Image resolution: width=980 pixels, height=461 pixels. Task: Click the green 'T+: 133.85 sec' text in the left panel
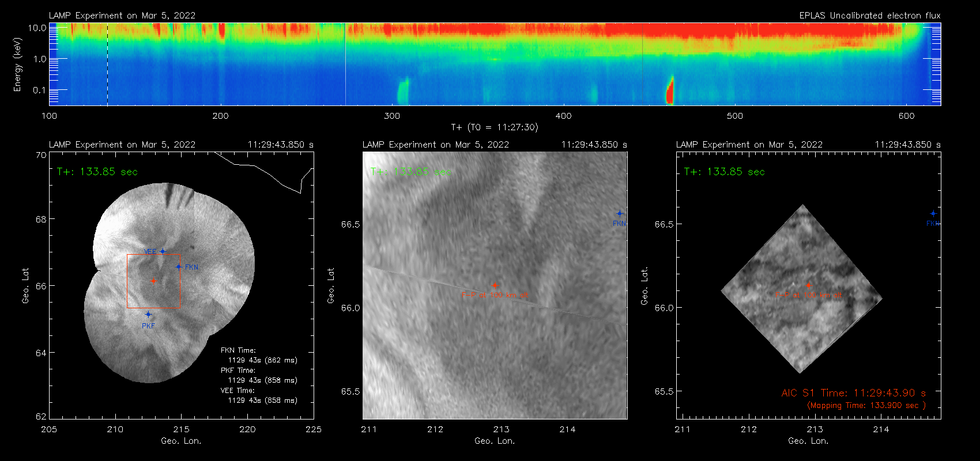(x=97, y=172)
